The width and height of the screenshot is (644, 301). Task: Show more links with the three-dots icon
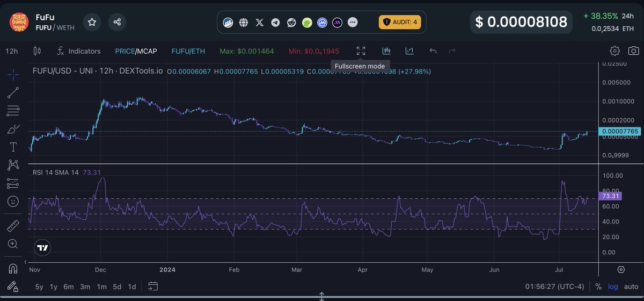(353, 23)
